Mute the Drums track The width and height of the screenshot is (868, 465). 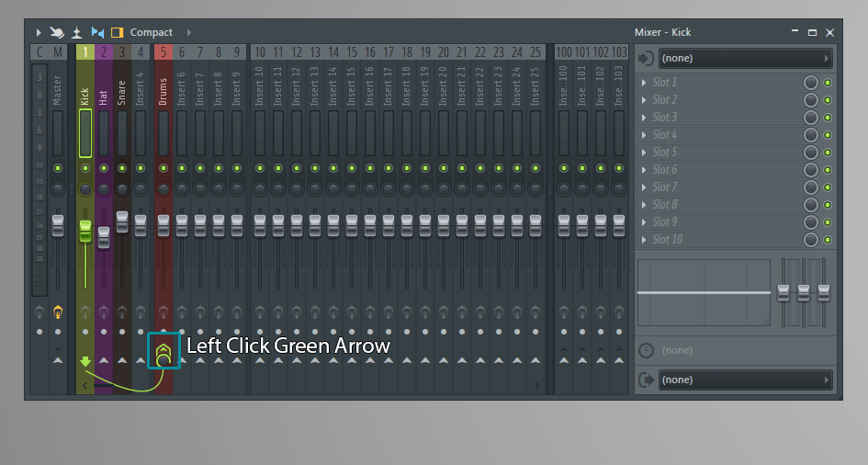(x=163, y=168)
